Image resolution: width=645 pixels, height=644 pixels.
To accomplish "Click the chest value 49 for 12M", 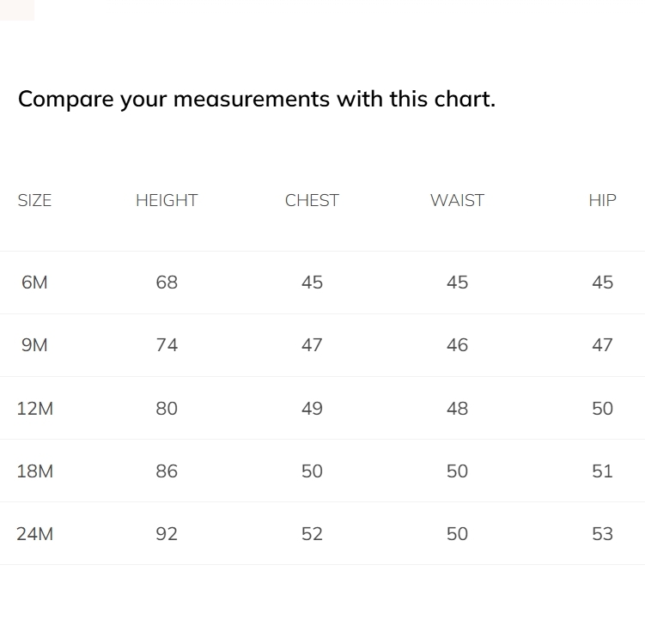I will click(x=312, y=409).
